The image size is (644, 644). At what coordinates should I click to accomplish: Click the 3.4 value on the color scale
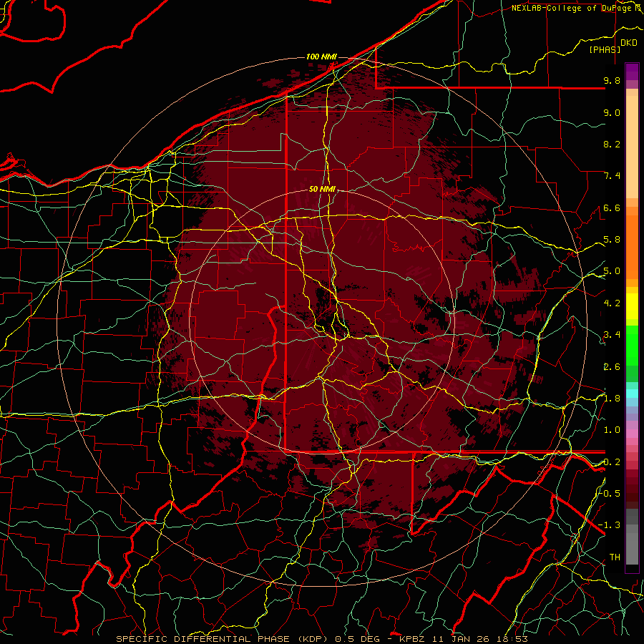(612, 335)
